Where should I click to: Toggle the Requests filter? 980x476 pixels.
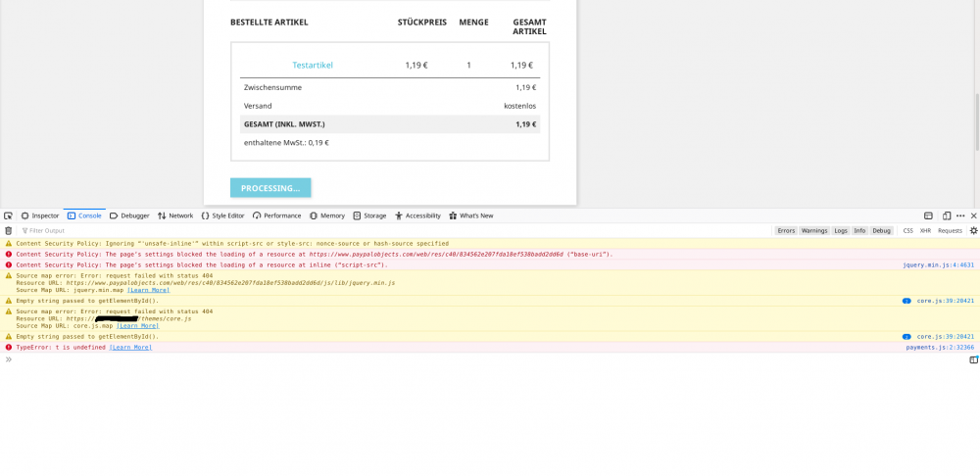coord(950,230)
